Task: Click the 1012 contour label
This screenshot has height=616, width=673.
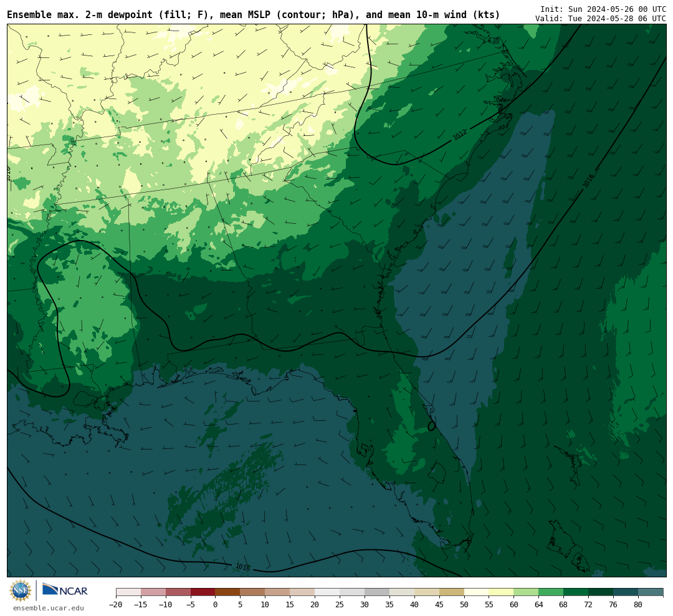Action: click(460, 135)
